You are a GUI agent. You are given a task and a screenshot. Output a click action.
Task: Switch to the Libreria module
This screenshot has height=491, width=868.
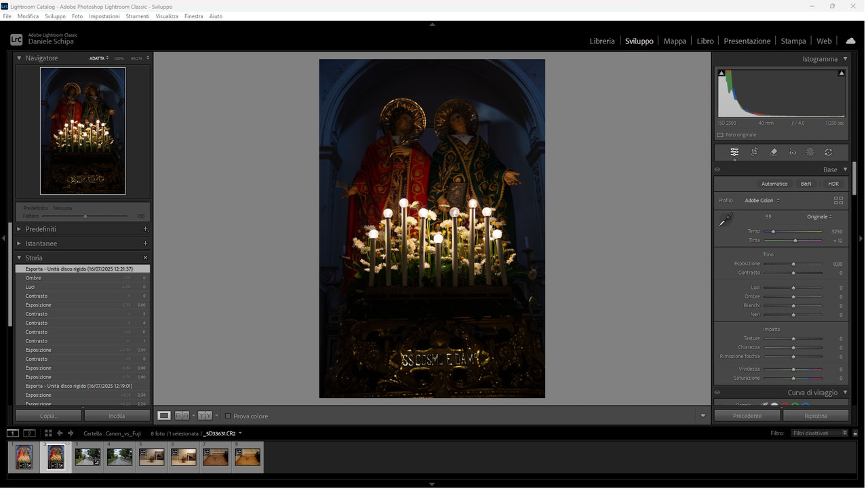coord(602,41)
